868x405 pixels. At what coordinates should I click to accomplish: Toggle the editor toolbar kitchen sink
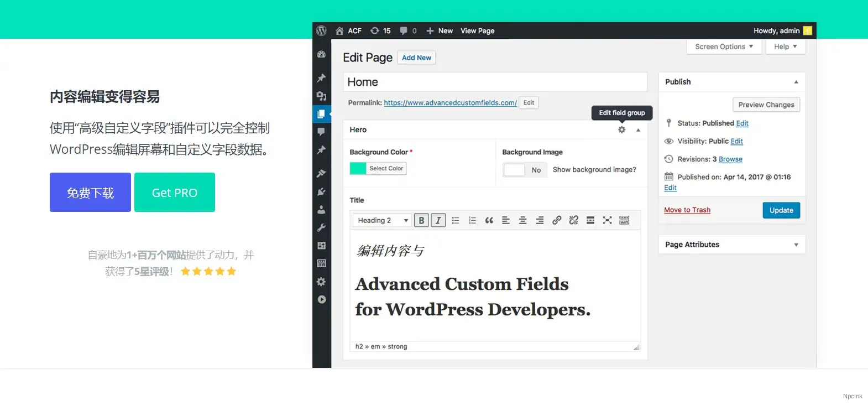click(x=624, y=220)
